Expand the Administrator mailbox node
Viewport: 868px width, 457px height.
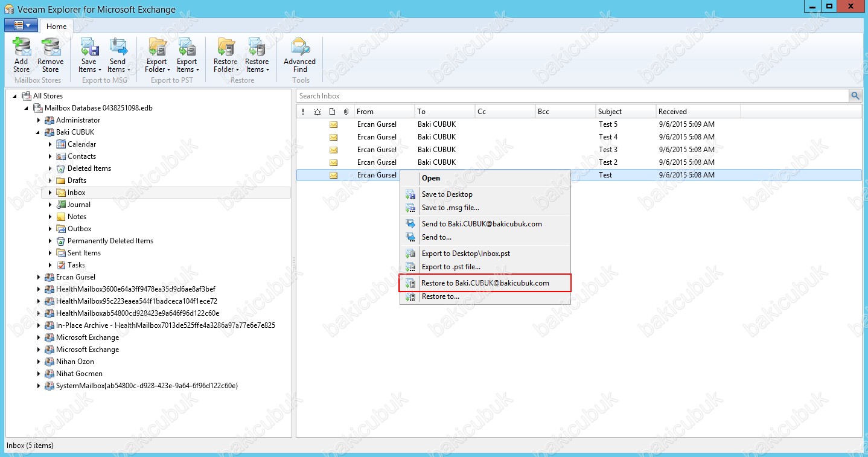38,120
